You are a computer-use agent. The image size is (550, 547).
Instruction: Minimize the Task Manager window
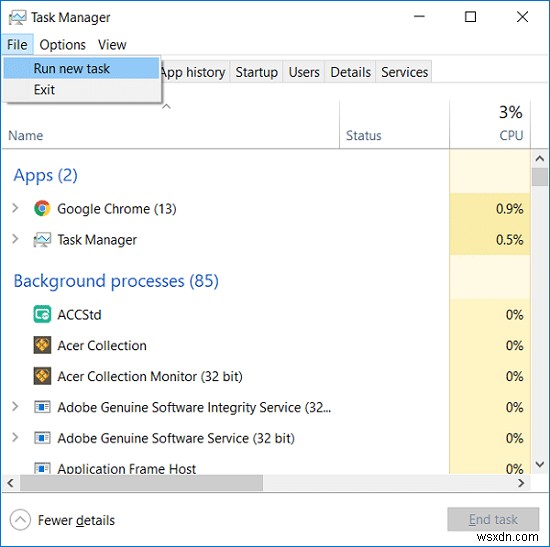pyautogui.click(x=419, y=16)
